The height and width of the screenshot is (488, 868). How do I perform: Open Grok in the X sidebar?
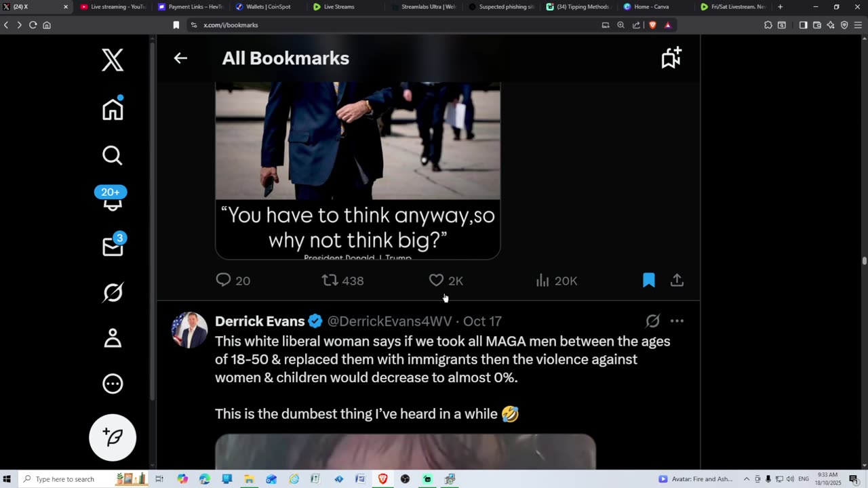pyautogui.click(x=113, y=292)
